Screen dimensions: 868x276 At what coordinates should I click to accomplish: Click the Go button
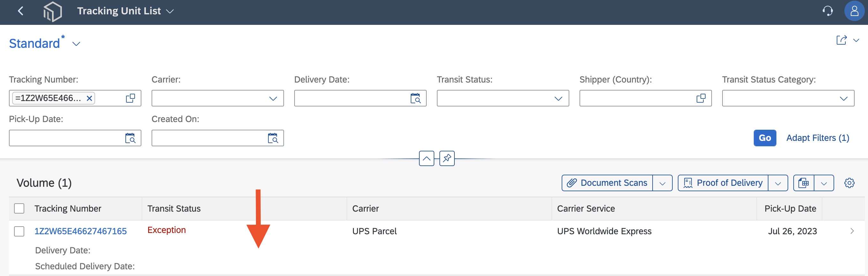(765, 138)
